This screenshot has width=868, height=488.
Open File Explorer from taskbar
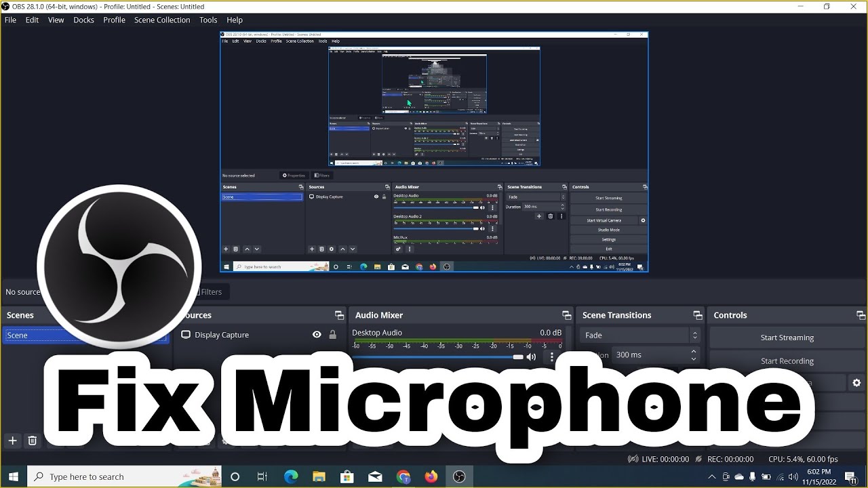(319, 476)
